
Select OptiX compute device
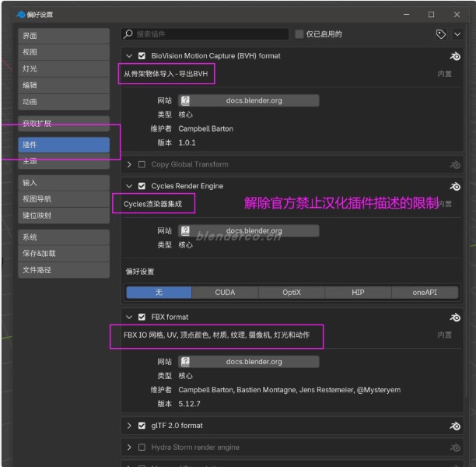pyautogui.click(x=292, y=293)
